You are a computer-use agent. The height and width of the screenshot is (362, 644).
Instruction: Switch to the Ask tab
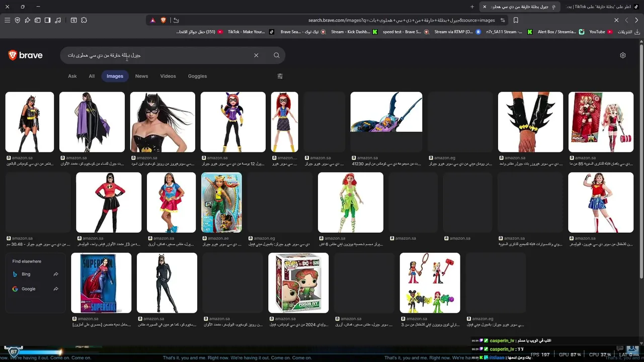pos(72,76)
